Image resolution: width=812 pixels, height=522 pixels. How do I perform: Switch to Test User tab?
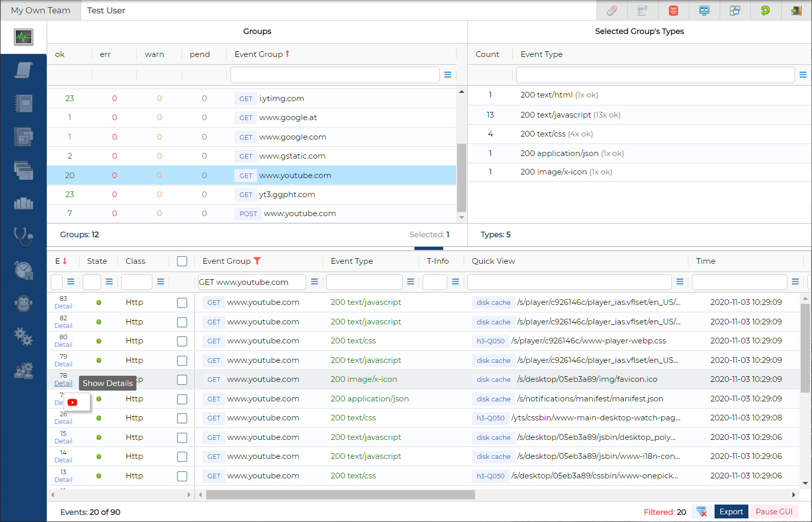tap(106, 10)
